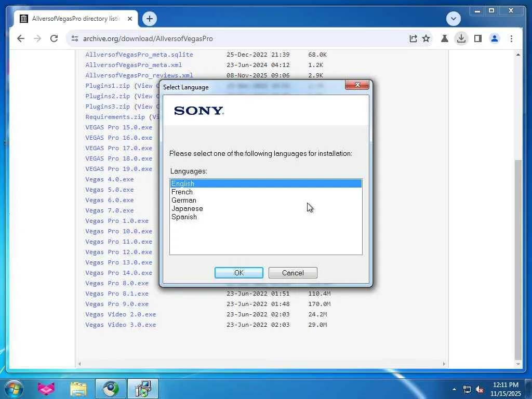This screenshot has height=399, width=532.
Task: Switch to installer taskbar button
Action: (x=142, y=389)
